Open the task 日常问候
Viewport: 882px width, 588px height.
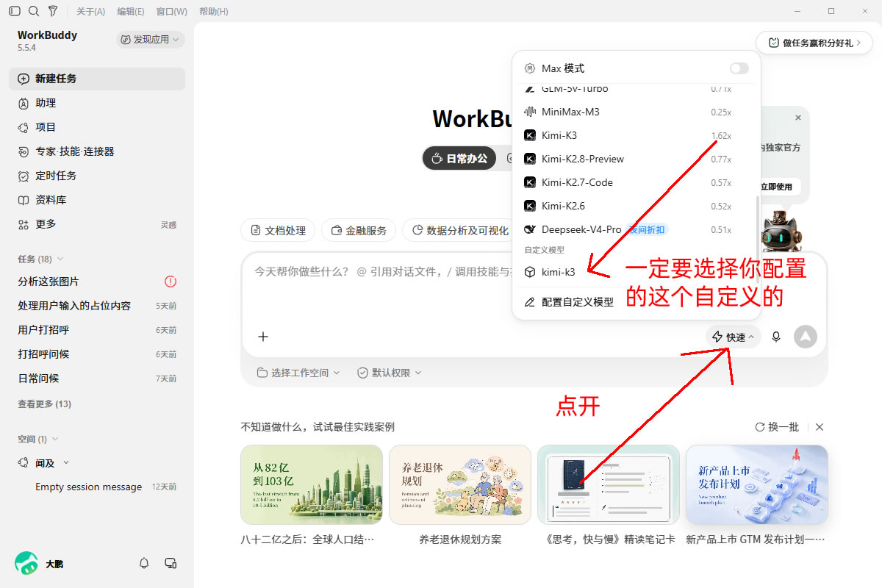tap(97, 379)
